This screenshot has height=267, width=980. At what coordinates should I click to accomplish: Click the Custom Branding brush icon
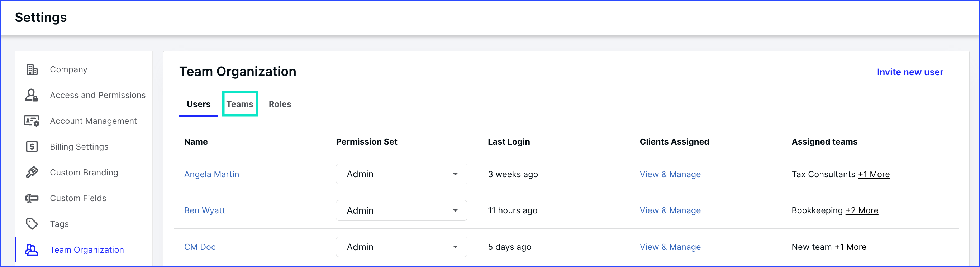(x=32, y=173)
